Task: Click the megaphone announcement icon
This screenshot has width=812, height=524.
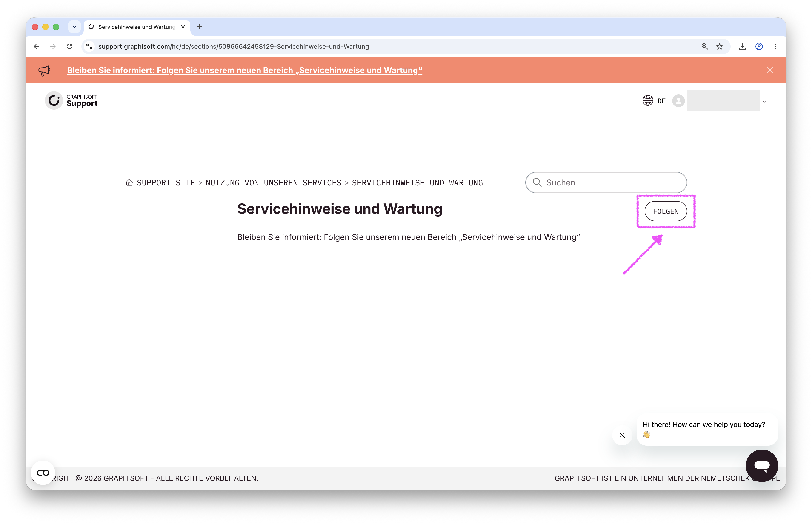Action: coord(44,70)
